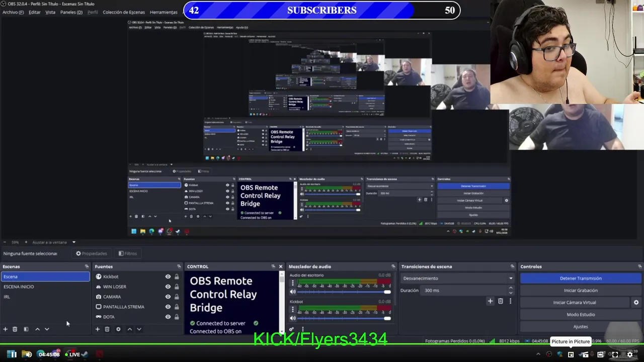Open the Editar menu
This screenshot has height=362, width=644.
click(x=35, y=12)
